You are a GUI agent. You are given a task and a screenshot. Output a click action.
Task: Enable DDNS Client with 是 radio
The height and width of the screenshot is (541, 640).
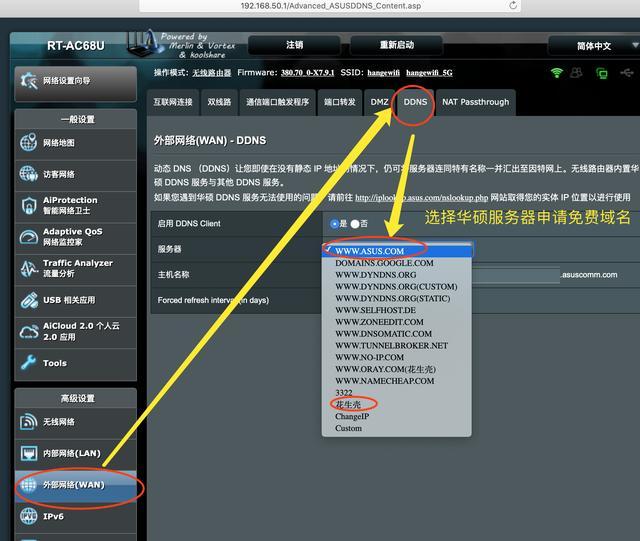(x=335, y=224)
